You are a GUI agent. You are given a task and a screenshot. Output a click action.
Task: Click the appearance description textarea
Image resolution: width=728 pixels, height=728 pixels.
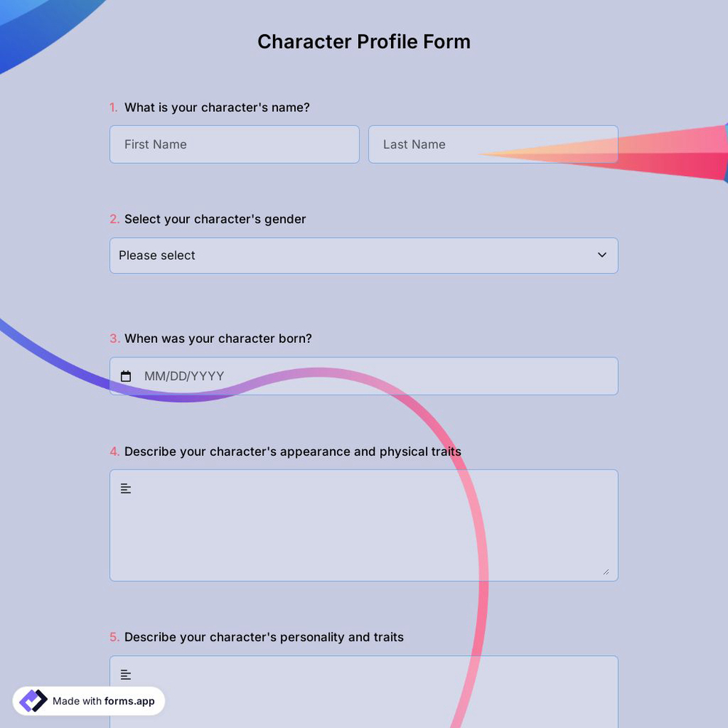(x=364, y=524)
